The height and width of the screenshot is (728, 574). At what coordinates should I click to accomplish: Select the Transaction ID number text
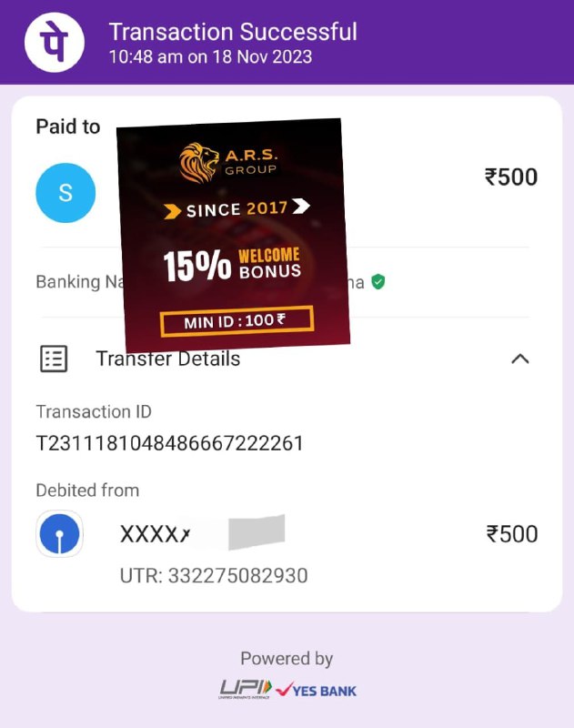tap(169, 443)
